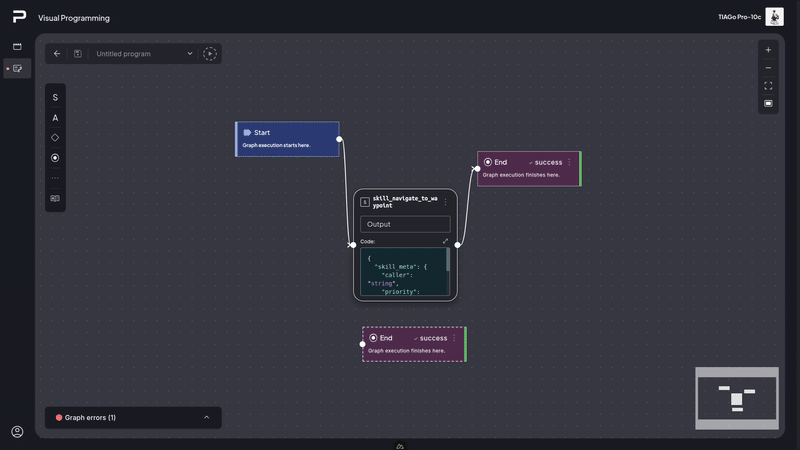800x450 pixels.
Task: Click the Visual Programming title
Action: click(74, 18)
